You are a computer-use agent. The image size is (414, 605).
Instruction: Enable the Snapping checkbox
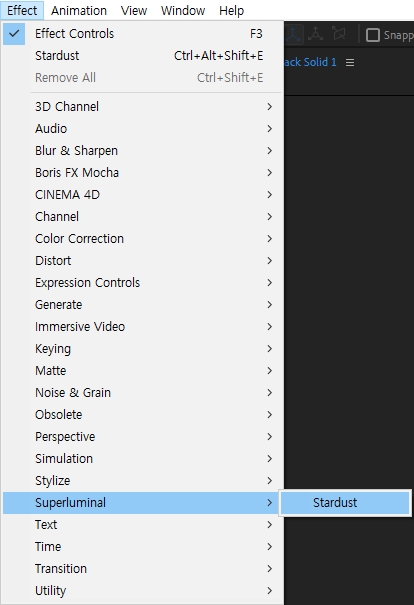(373, 35)
